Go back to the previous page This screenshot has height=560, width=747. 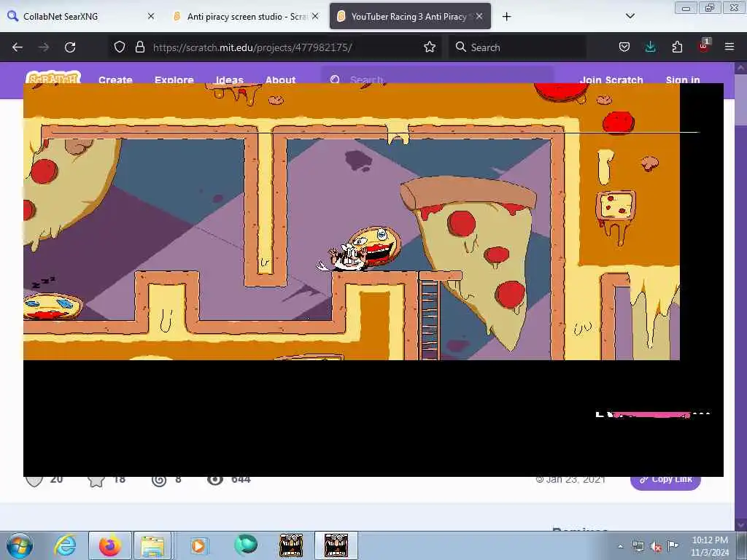click(x=18, y=47)
